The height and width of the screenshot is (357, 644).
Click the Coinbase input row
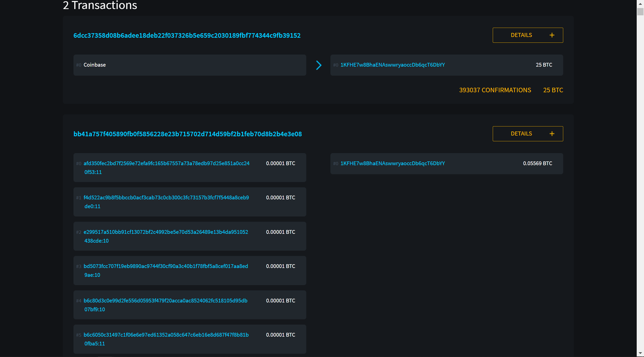pos(190,65)
